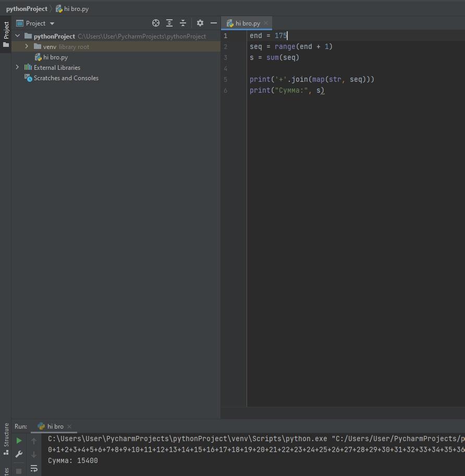The width and height of the screenshot is (465, 476).
Task: Close the hi bro.py editor tab
Action: point(266,23)
